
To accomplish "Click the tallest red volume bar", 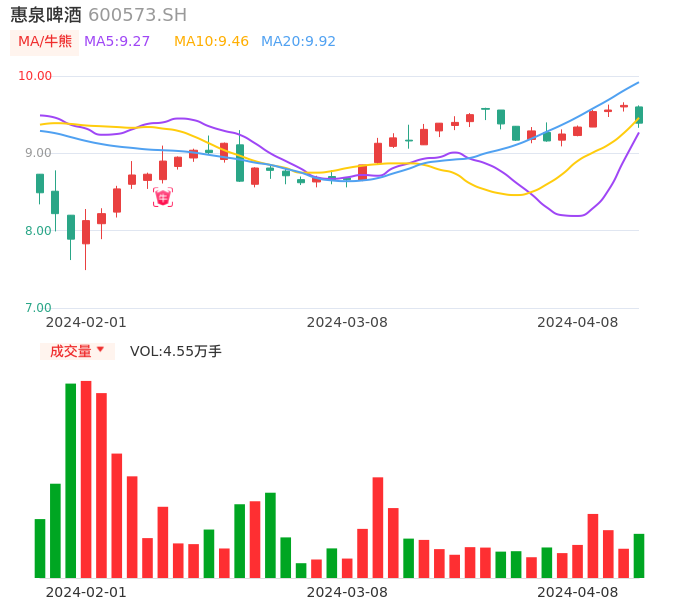I will click(86, 479).
